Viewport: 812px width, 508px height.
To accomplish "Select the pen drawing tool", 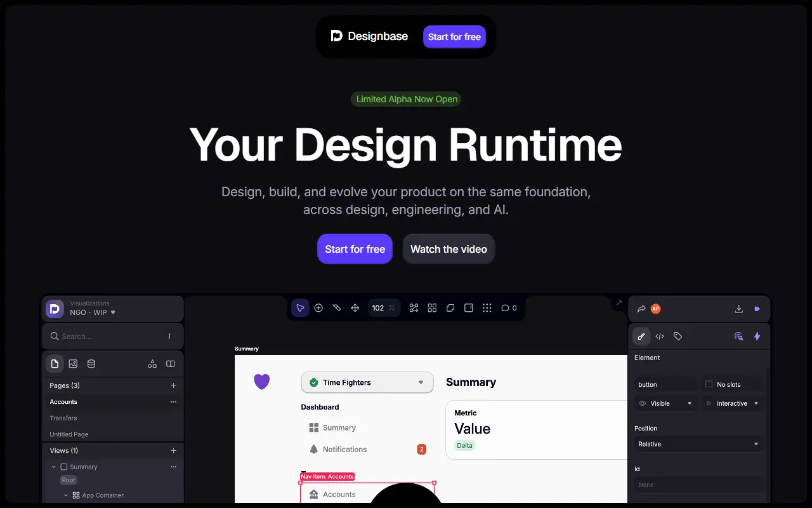I will click(337, 308).
